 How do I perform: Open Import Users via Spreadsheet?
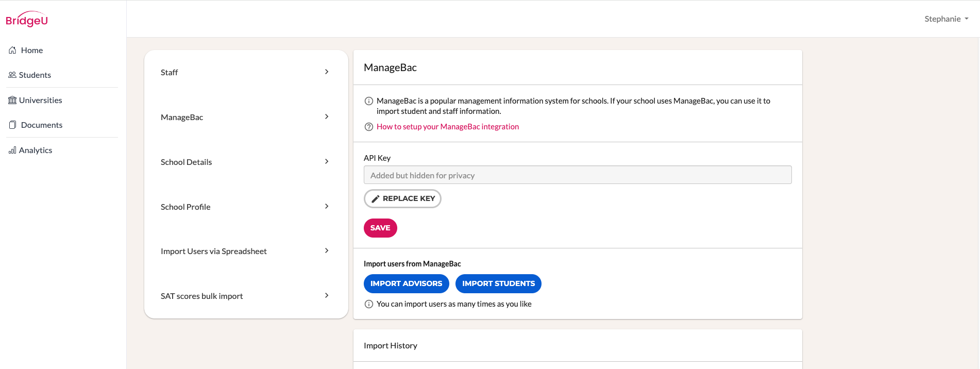pos(246,251)
